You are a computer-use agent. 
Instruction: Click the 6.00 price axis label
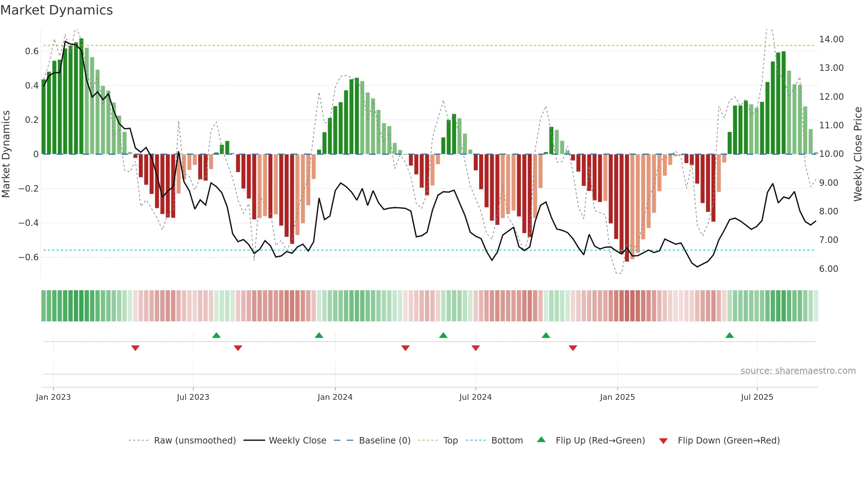tap(829, 269)
